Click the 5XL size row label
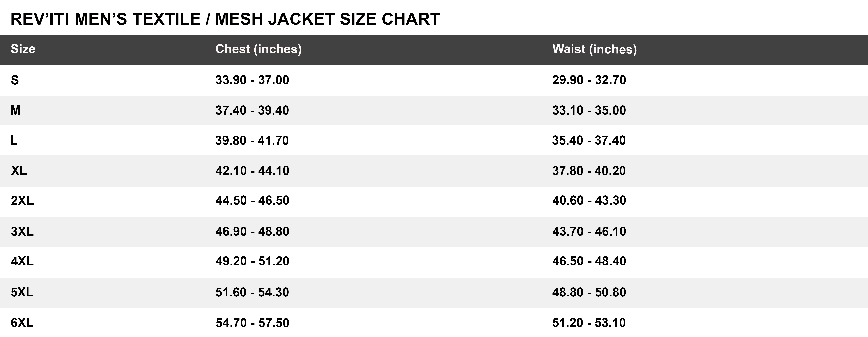868x337 pixels. coord(22,292)
